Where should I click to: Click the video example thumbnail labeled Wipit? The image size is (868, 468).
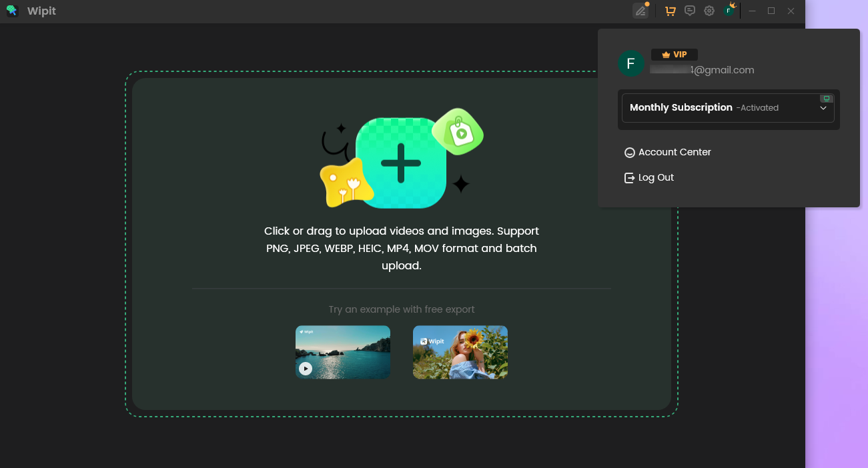[342, 352]
